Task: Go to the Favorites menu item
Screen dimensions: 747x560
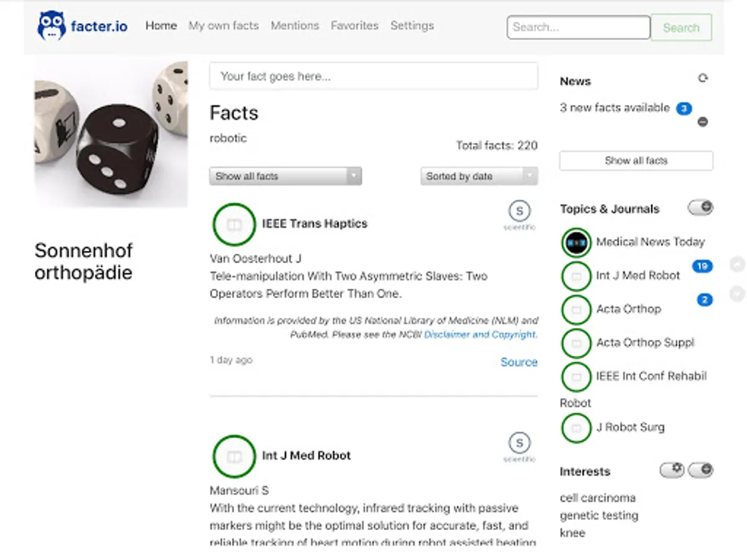Action: 354,26
